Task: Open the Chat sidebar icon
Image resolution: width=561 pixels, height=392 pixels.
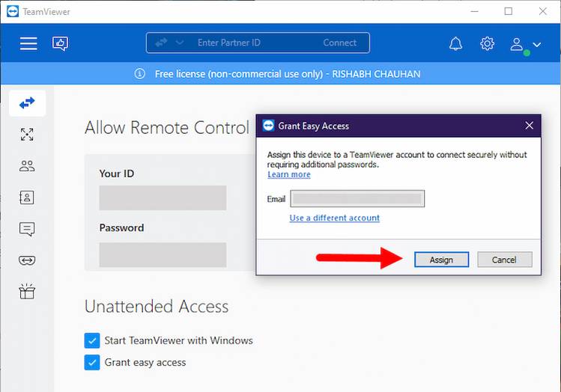Action: click(x=27, y=229)
